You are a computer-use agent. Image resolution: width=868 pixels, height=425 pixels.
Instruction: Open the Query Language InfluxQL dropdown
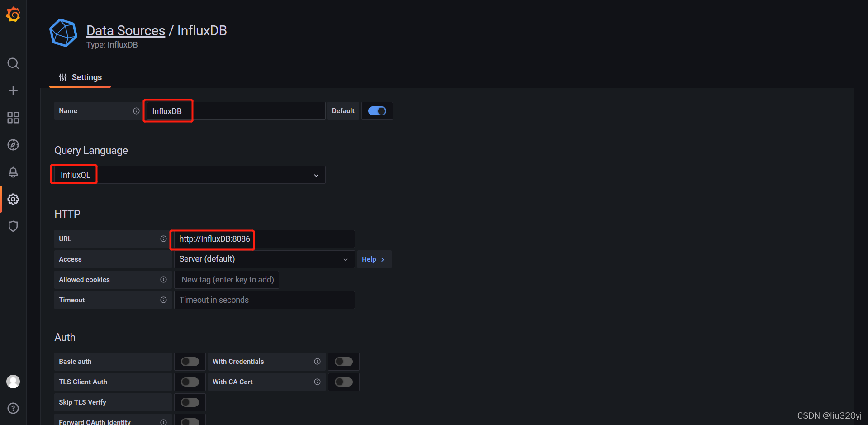190,175
